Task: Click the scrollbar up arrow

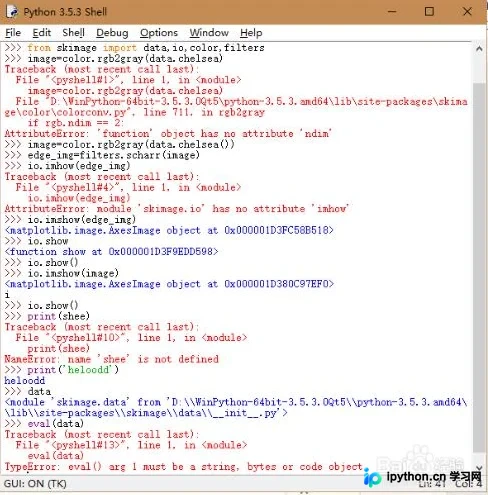Action: pyautogui.click(x=479, y=49)
